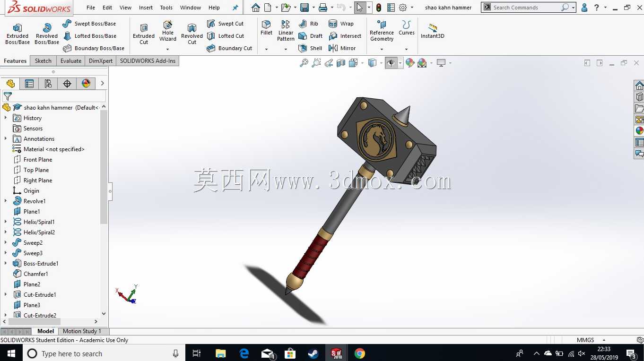This screenshot has height=361, width=644.
Task: Switch to the Sketch tab
Action: [43, 61]
